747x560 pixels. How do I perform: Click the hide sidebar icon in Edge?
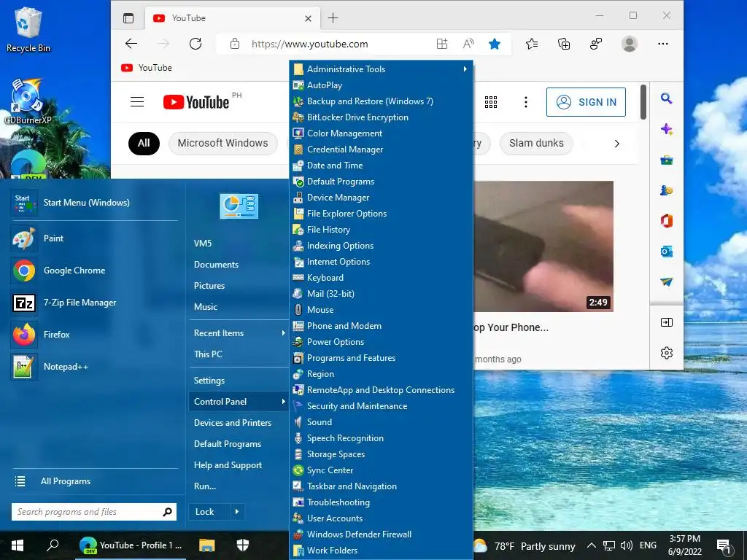point(667,322)
